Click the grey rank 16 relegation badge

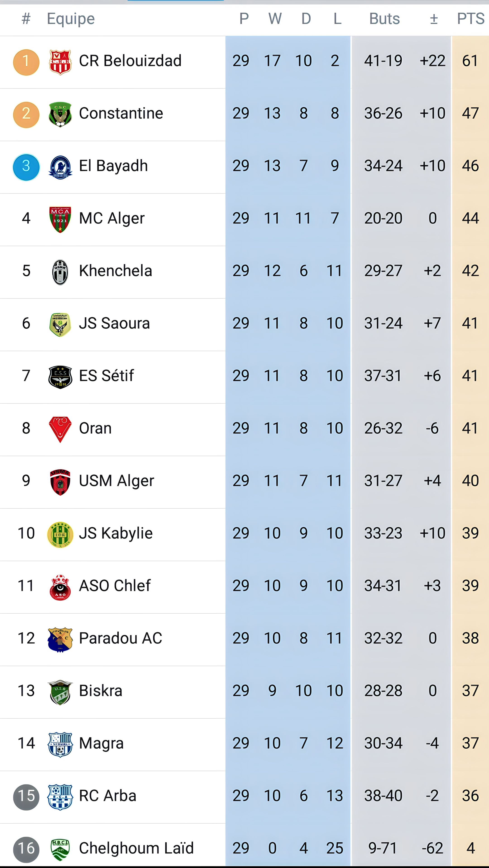pos(26,849)
